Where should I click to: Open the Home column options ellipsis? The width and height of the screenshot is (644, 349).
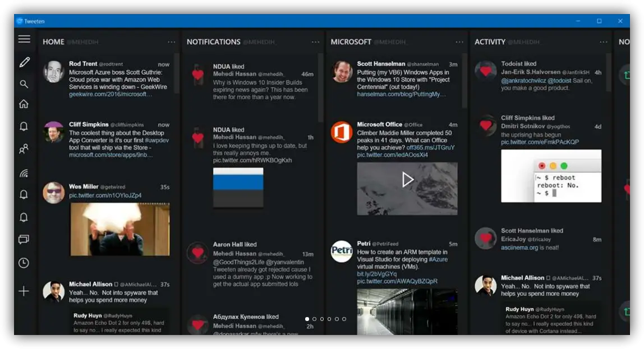pyautogui.click(x=171, y=42)
